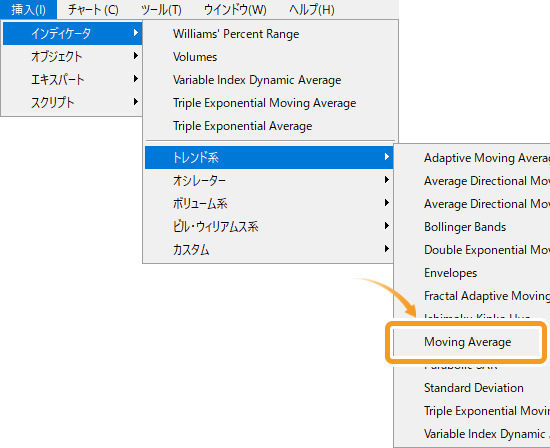Expand the オブジェクト submenu
Viewport: 550px width, 448px height.
(72, 56)
